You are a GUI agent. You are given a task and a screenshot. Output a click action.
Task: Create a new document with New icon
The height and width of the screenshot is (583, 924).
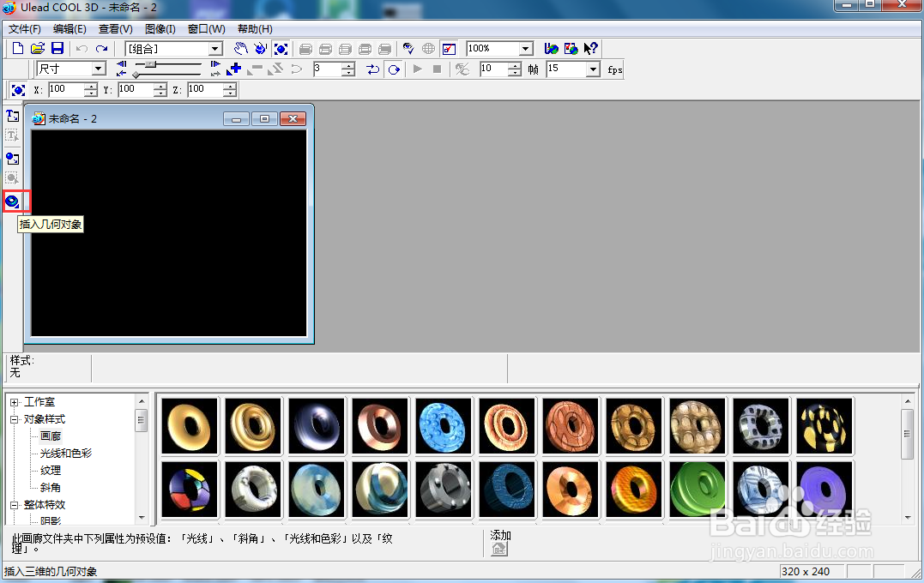tap(18, 48)
